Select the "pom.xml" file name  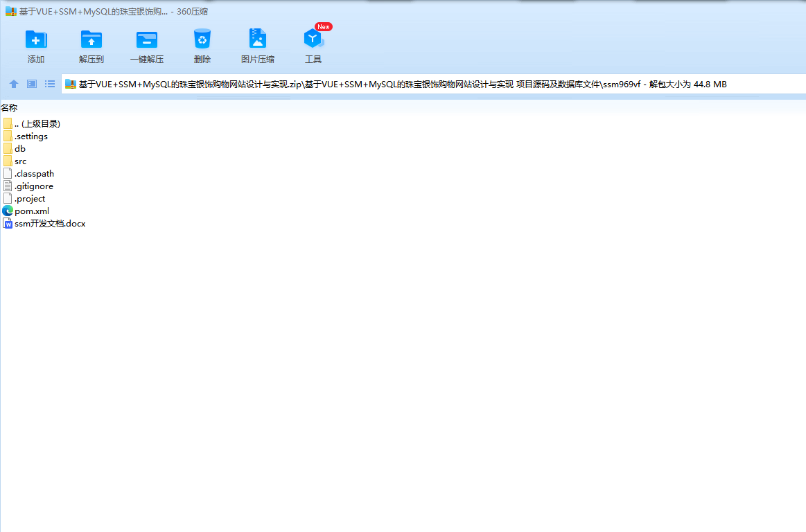tap(32, 211)
